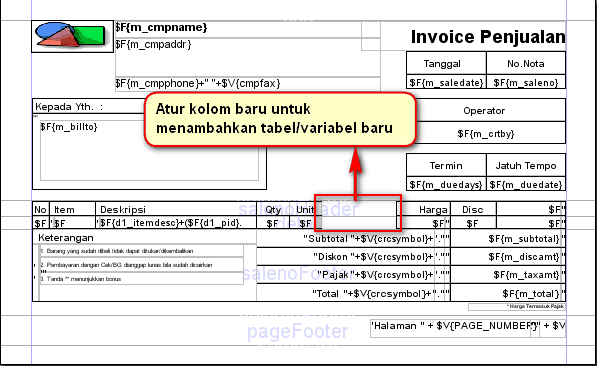Click the $F{m_crtby} field
This screenshot has width=597, height=366.
tap(486, 133)
